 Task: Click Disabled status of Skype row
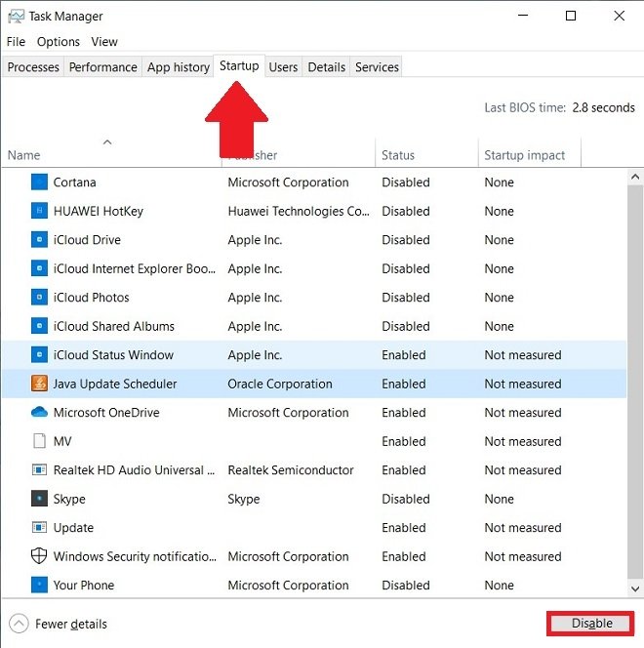coord(406,499)
